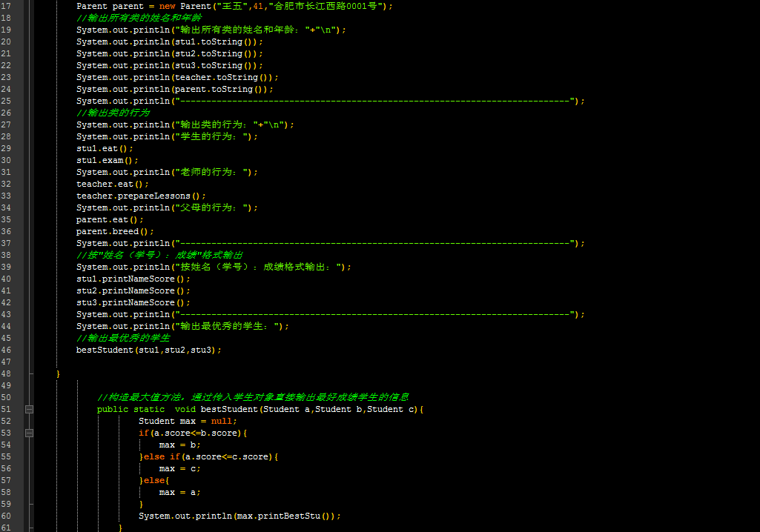This screenshot has width=760, height=532.
Task: Click the println("父母的行为：") line
Action: pyautogui.click(x=168, y=208)
